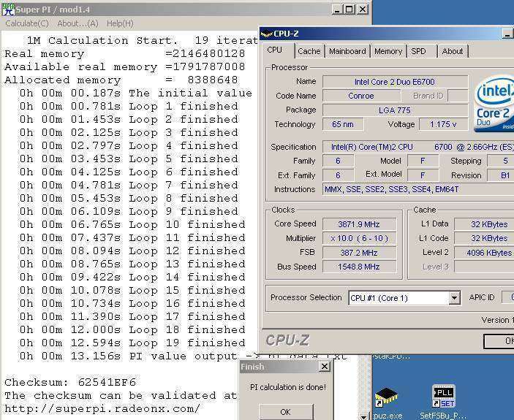This screenshot has width=514, height=420.
Task: Click the Ext. Model value 'F'
Action: coord(423,175)
